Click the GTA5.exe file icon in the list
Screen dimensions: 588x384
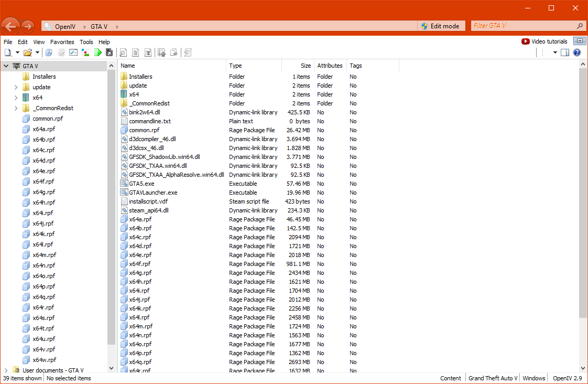124,184
